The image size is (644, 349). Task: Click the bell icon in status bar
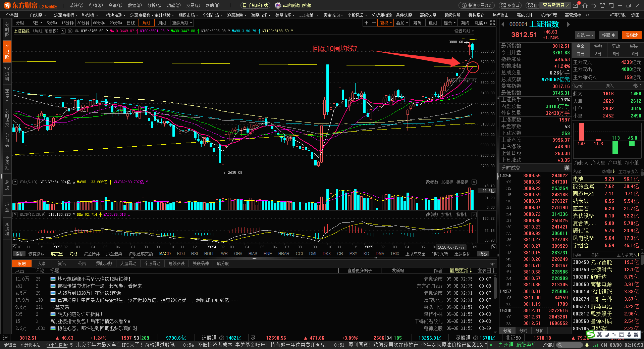point(587,345)
